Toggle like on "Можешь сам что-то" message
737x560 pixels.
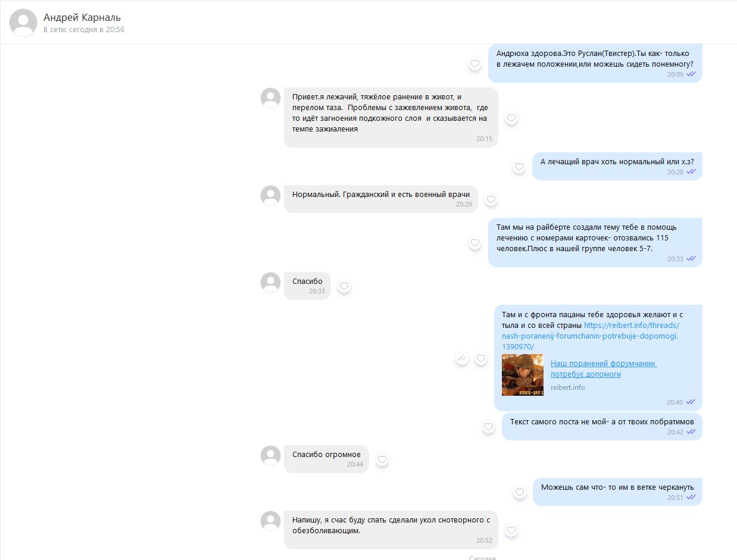(x=520, y=492)
